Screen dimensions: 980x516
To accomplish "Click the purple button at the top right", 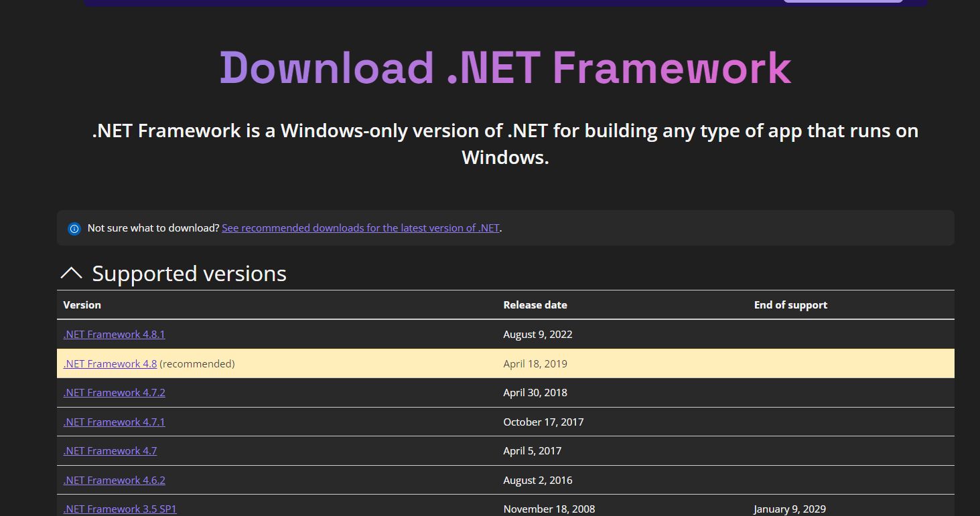I will tap(842, 1).
